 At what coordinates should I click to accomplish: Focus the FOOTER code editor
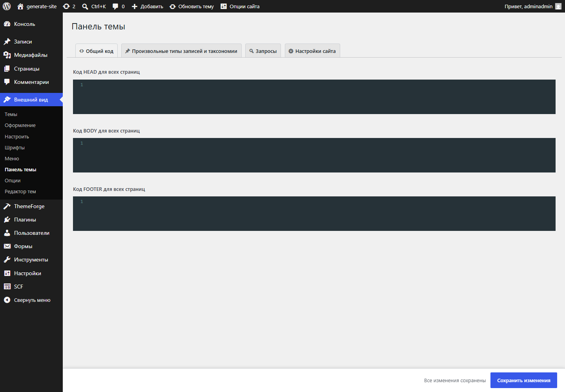point(314,214)
